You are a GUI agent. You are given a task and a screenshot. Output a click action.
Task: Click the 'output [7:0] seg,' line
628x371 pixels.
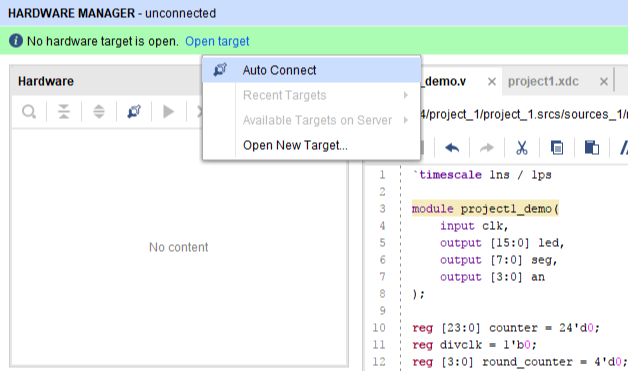pos(498,260)
